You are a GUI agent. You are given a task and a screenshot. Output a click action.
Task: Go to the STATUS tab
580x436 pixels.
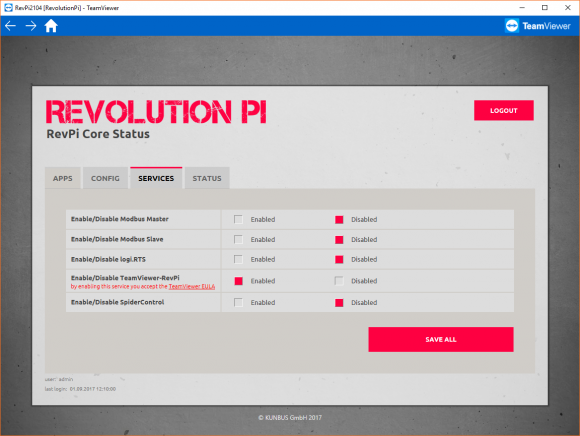207,178
